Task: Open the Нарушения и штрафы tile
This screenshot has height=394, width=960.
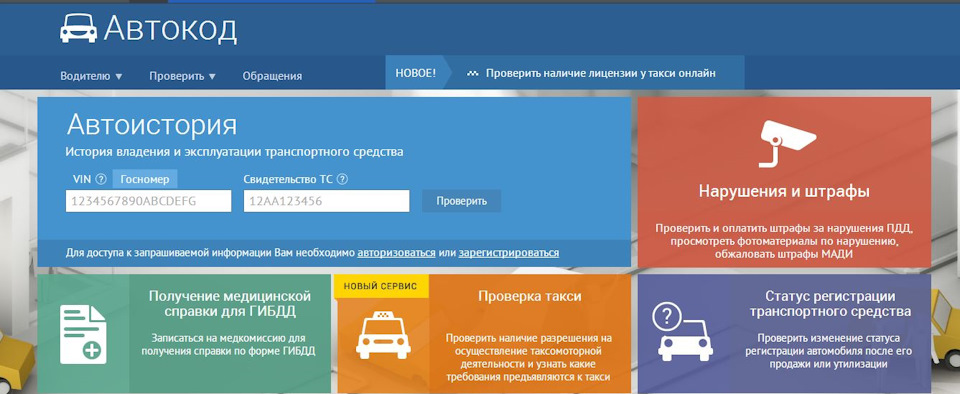Action: point(784,182)
